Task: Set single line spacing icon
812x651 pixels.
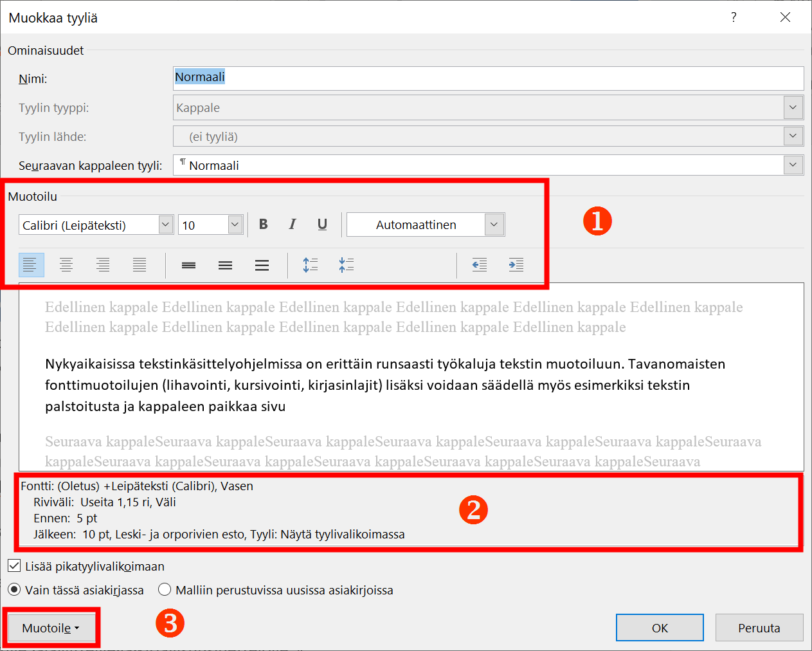Action: pos(188,265)
